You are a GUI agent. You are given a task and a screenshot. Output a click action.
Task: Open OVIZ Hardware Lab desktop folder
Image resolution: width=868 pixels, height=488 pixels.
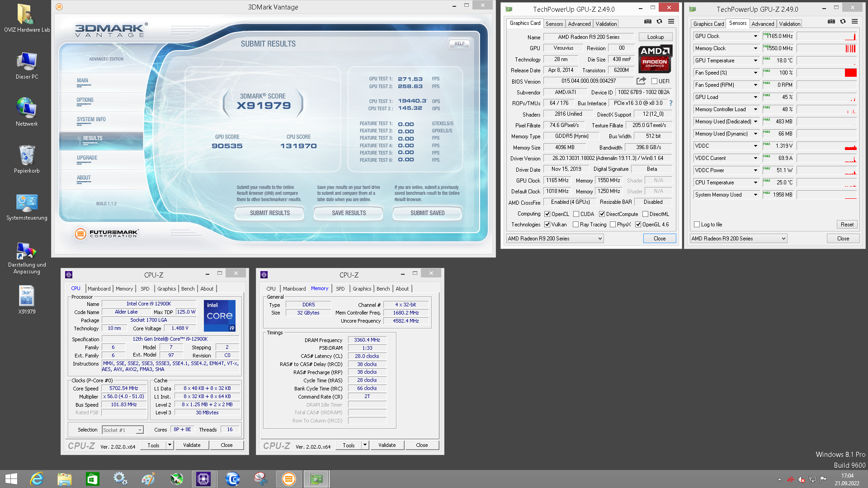point(27,18)
